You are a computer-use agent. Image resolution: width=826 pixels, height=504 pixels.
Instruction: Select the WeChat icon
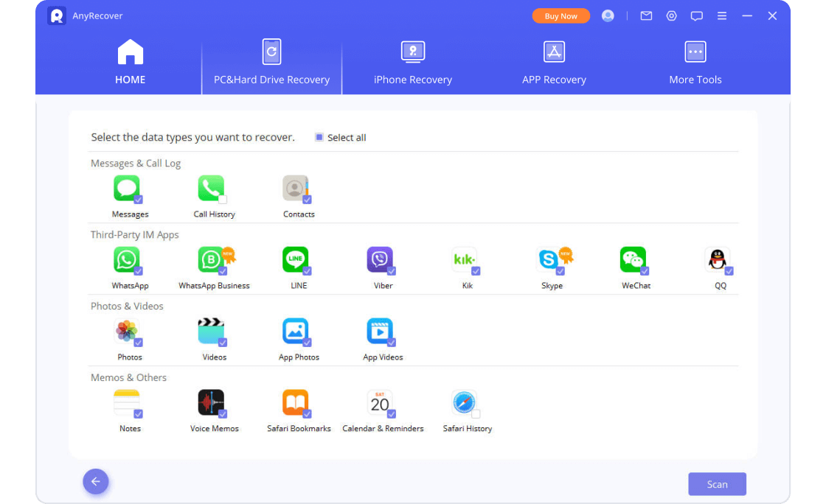click(x=633, y=259)
